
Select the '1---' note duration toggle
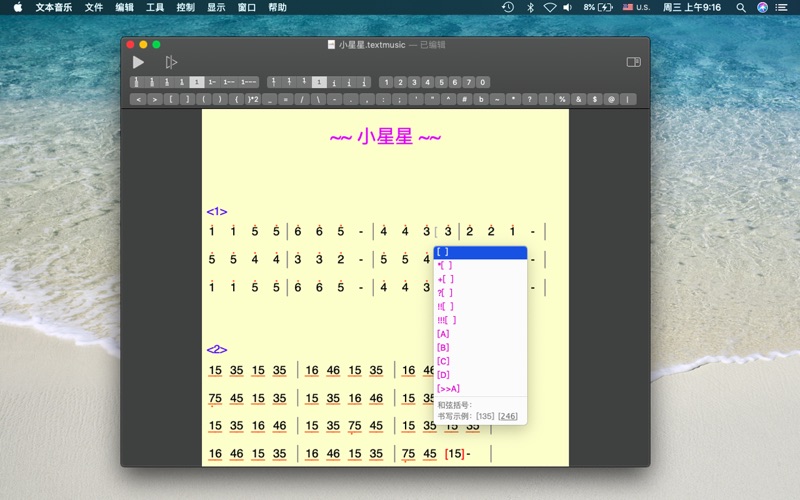click(248, 82)
